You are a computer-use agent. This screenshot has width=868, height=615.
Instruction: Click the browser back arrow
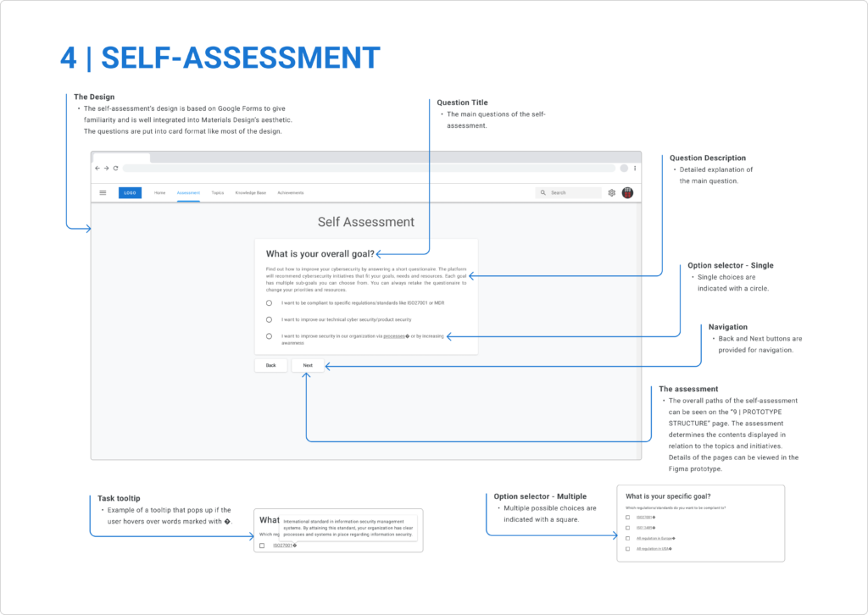(97, 169)
